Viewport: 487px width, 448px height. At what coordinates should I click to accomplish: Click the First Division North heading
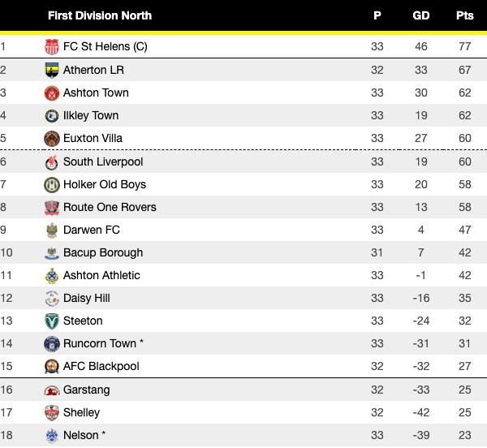100,15
